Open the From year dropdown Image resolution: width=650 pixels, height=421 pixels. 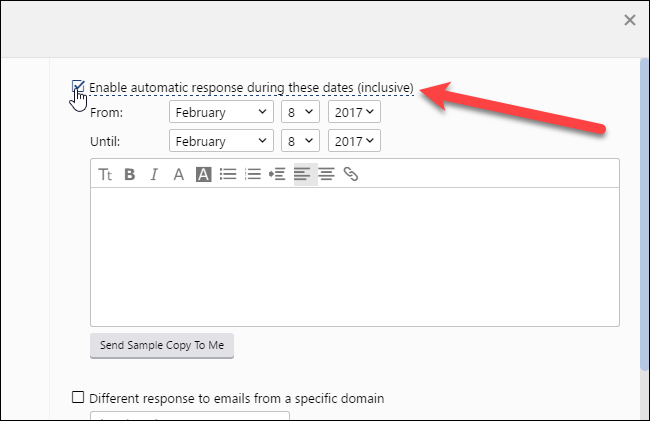click(354, 112)
